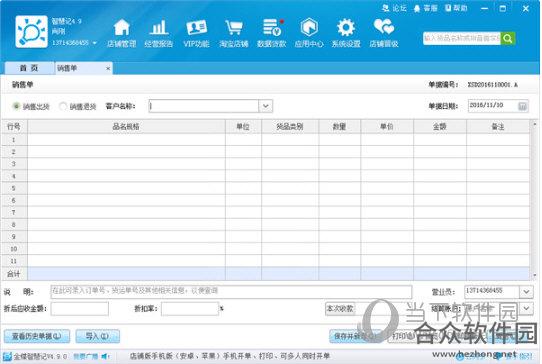Click the 客户名称 input field
The width and height of the screenshot is (542, 364).
(x=204, y=106)
